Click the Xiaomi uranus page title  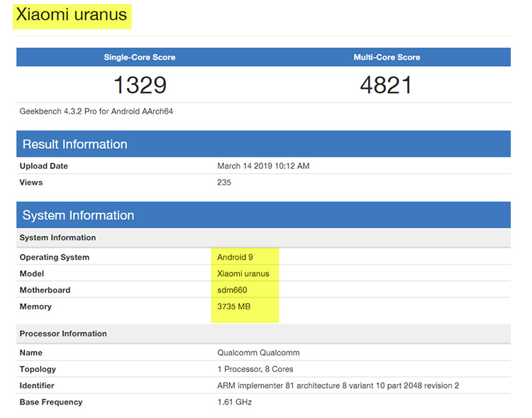(x=72, y=16)
